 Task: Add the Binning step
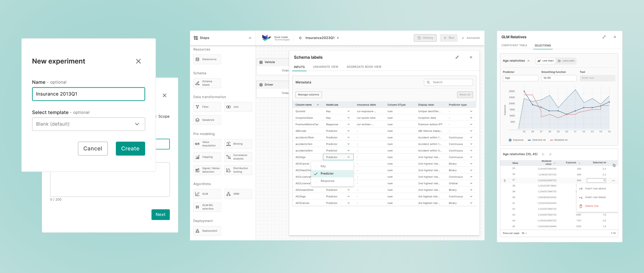click(x=238, y=144)
